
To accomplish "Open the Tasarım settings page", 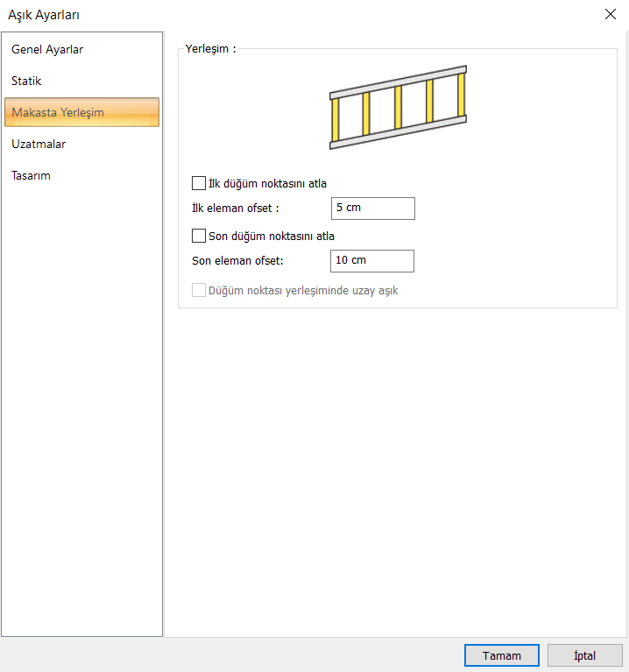I will tap(31, 176).
